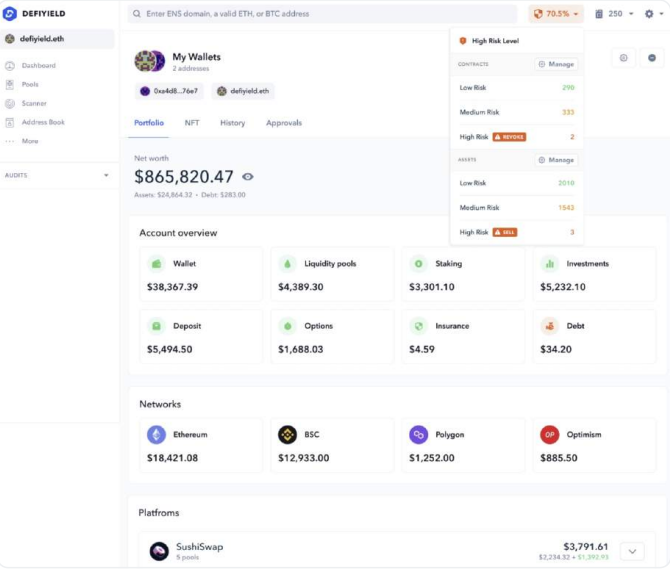
Task: Switch to the NFT tab
Action: [x=192, y=123]
